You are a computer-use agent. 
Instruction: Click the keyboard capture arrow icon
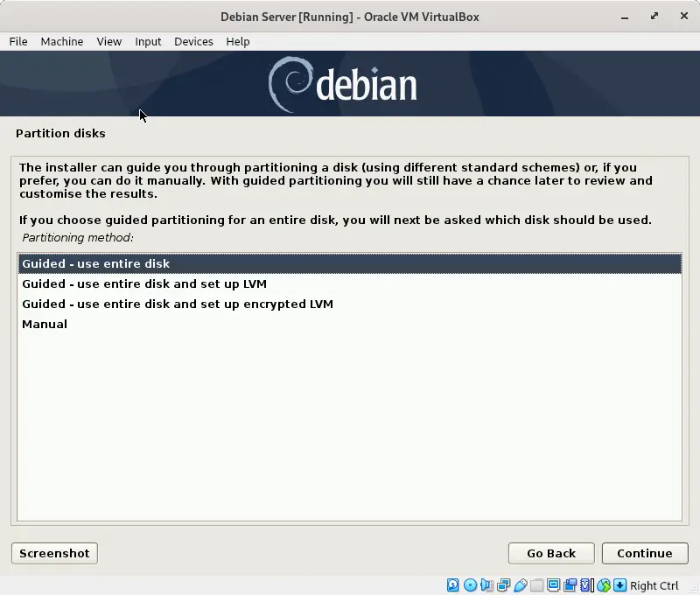pos(619,585)
